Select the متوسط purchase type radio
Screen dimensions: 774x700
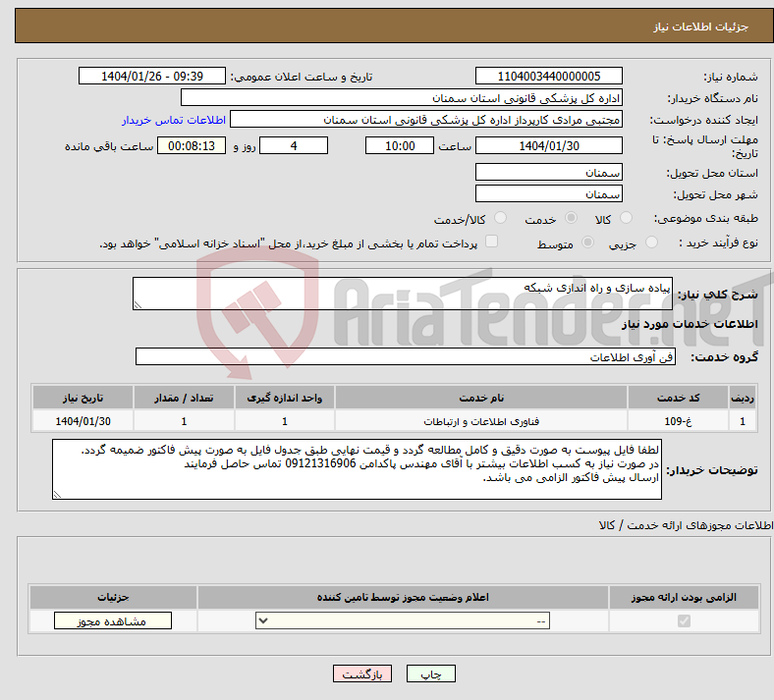[x=588, y=242]
